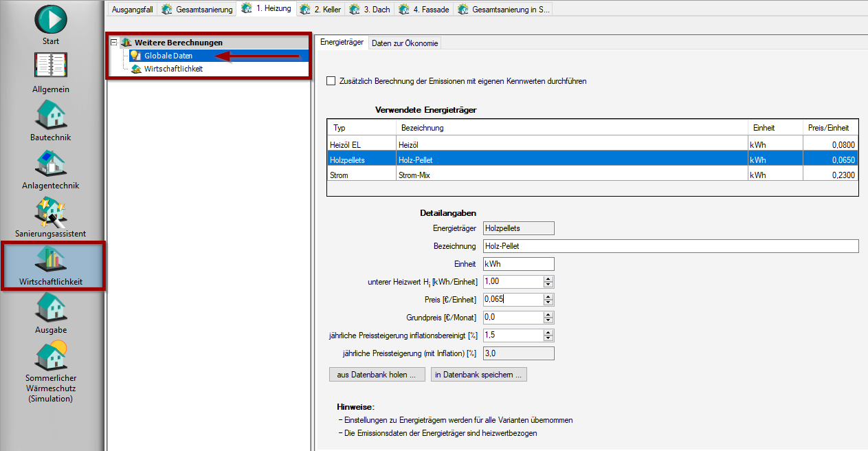Collapse the Weitere Berechnungen tree node
868x451 pixels.
click(x=114, y=43)
